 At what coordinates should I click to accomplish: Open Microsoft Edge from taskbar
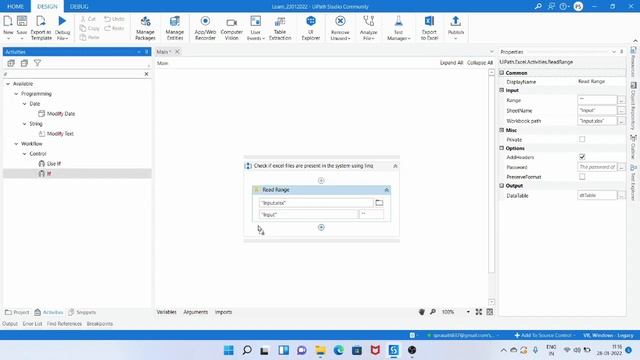point(338,350)
